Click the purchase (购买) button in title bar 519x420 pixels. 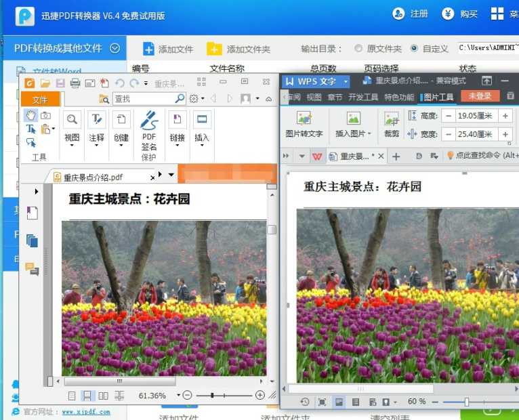460,14
